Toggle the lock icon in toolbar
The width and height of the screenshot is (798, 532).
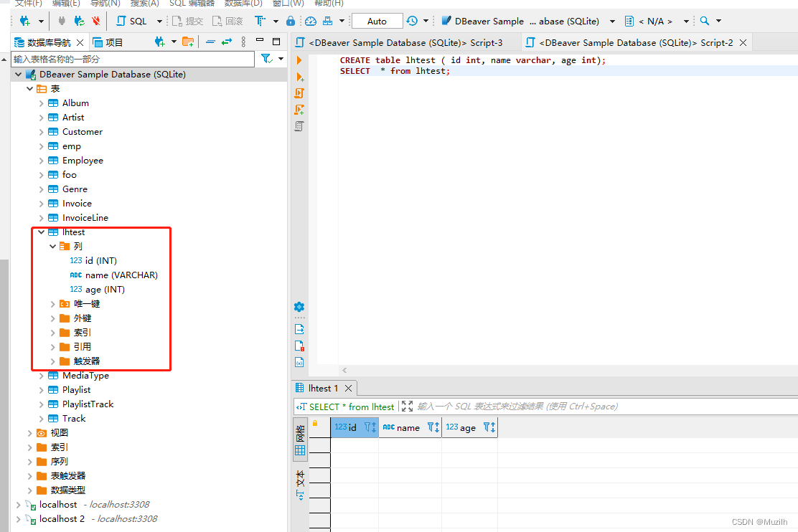[x=291, y=21]
